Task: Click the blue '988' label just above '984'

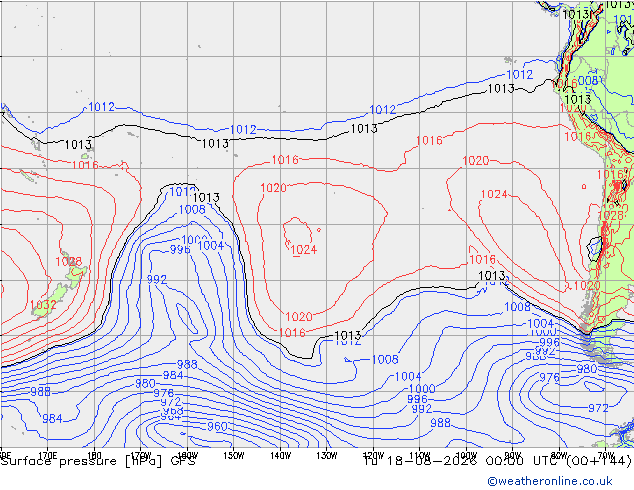Action: 187,364
